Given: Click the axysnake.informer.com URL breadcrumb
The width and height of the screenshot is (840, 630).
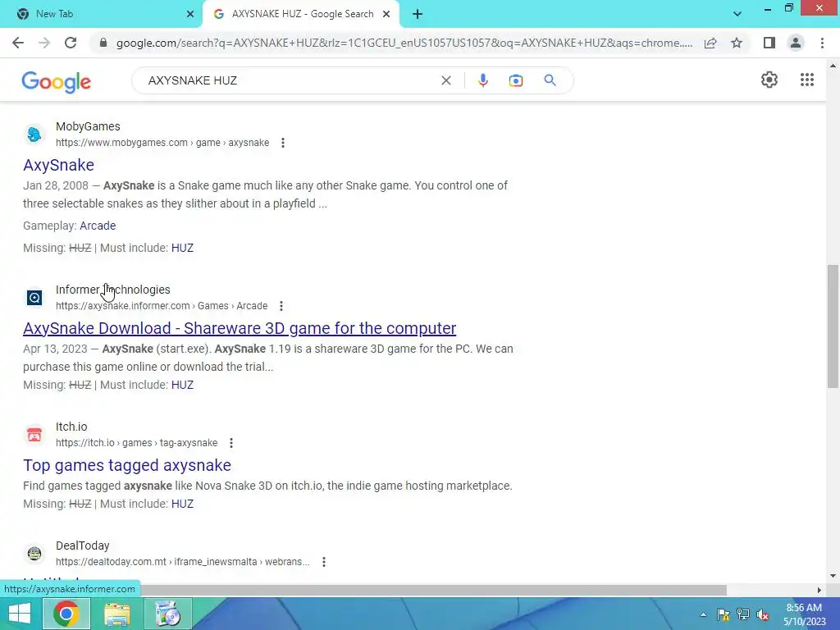Looking at the screenshot, I should point(162,306).
